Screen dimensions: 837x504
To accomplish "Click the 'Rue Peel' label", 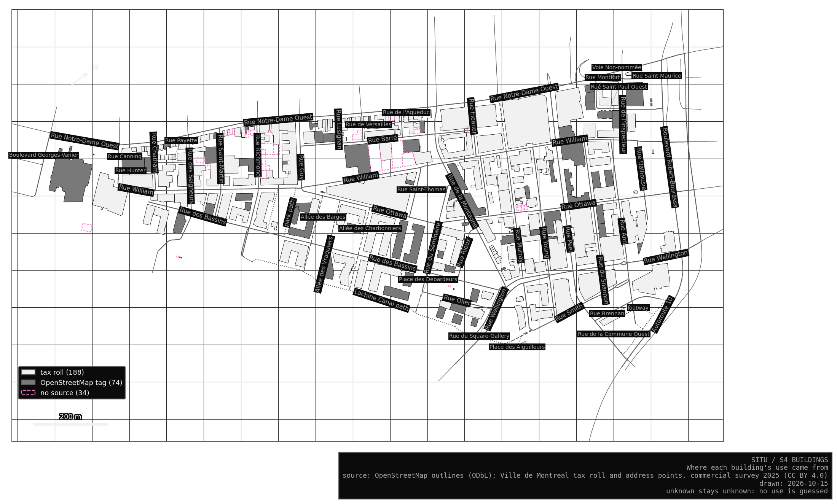I will (569, 239).
